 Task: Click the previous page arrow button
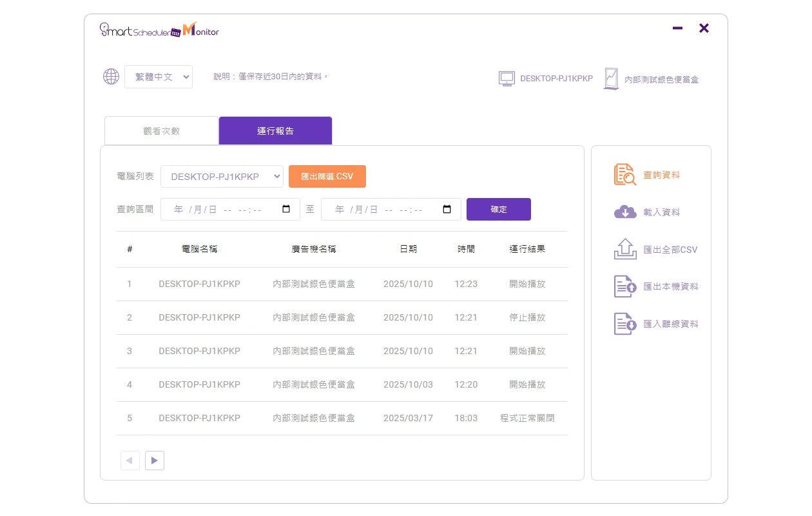click(130, 461)
